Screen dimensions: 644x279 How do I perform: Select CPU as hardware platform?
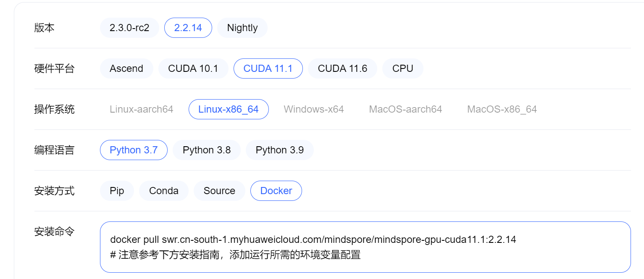tap(403, 68)
